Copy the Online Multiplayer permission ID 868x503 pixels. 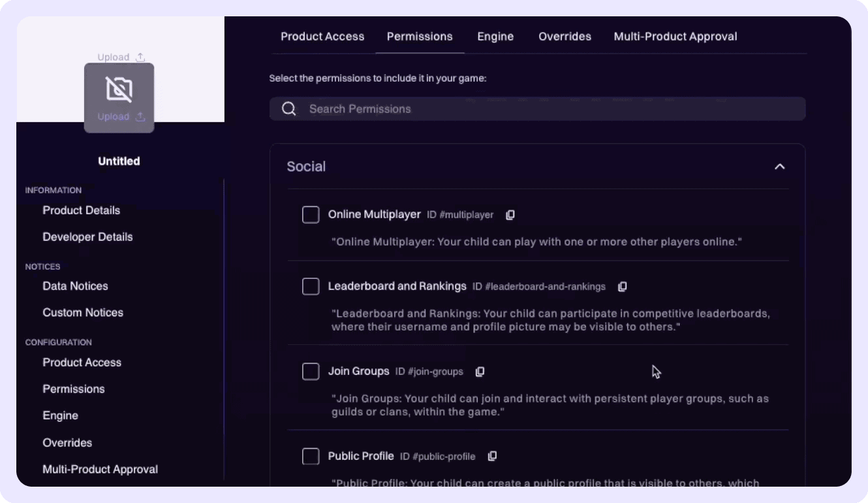[510, 215]
